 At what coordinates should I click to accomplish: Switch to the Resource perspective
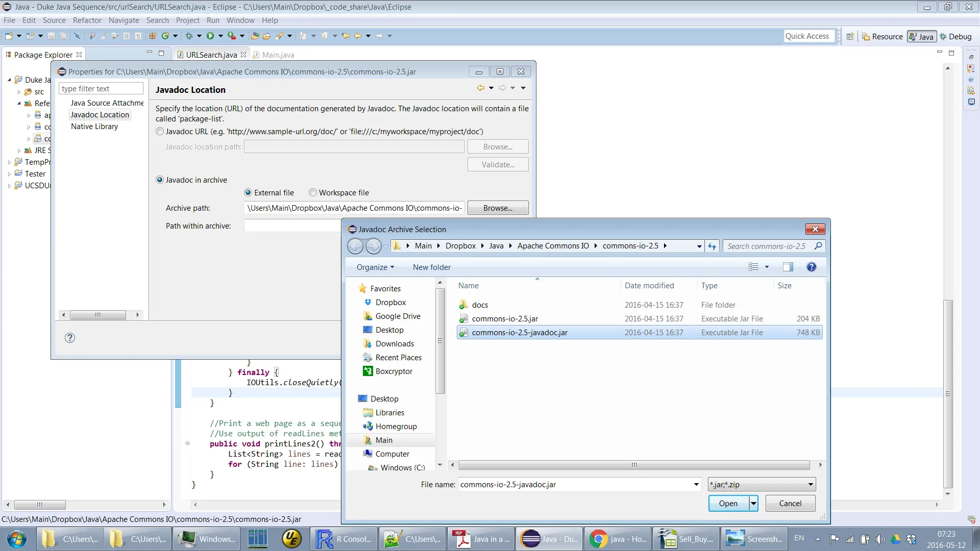tap(882, 36)
